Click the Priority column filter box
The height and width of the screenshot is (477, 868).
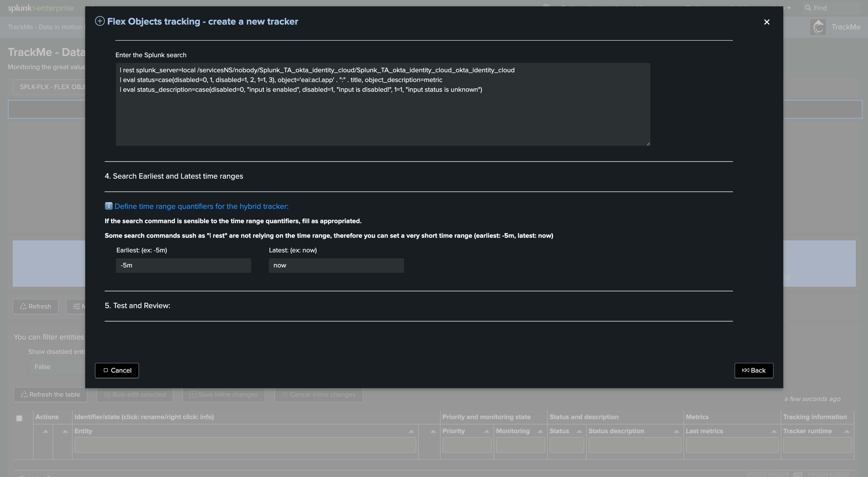pyautogui.click(x=467, y=445)
